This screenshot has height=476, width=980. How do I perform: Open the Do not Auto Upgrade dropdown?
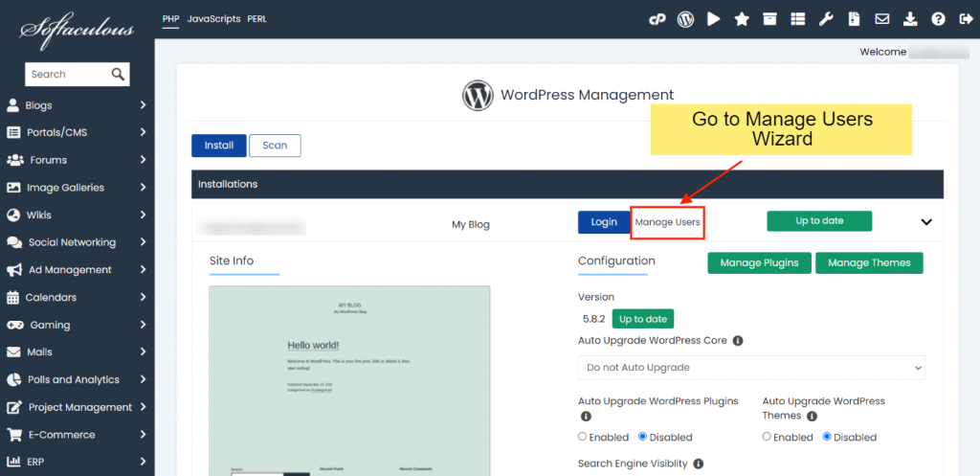pos(751,367)
